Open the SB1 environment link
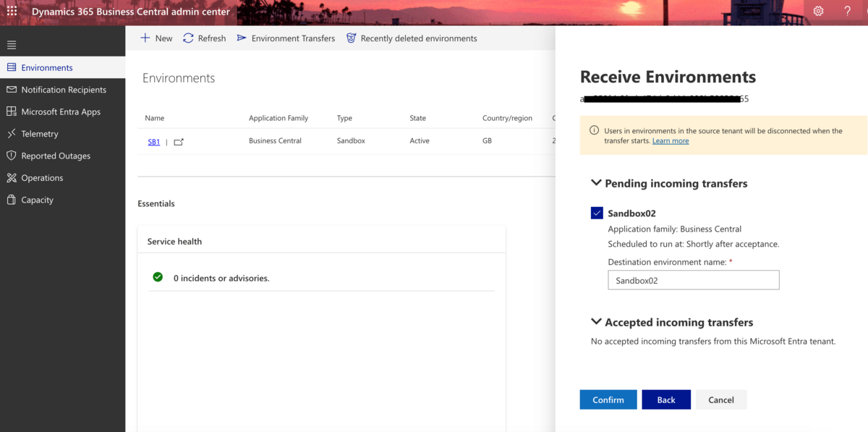Screen dimensions: 868x432 tap(154, 142)
